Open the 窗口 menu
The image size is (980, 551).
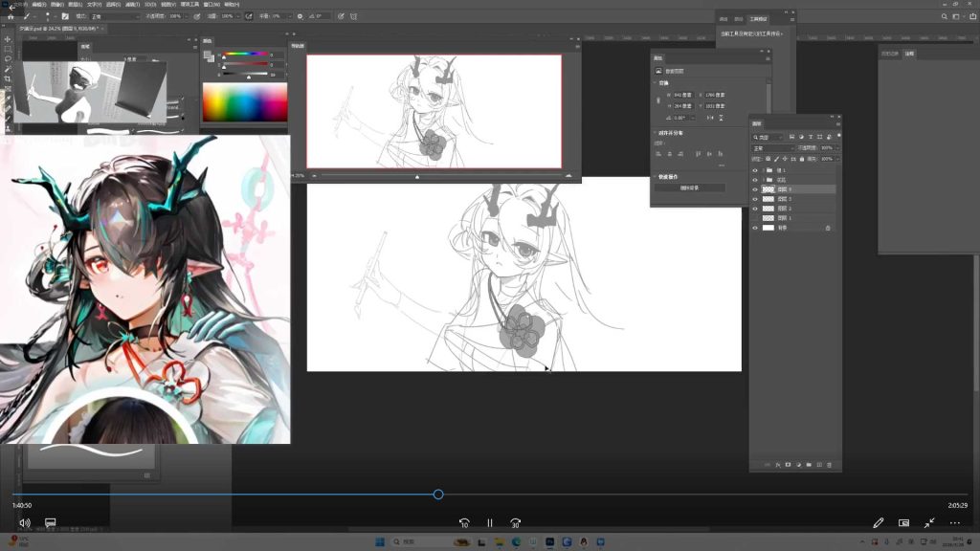coord(212,5)
